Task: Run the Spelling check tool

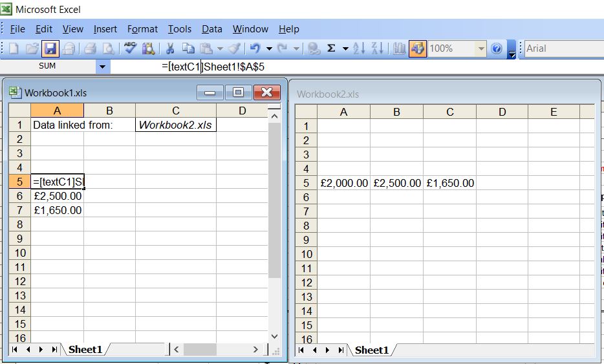Action: (131, 48)
